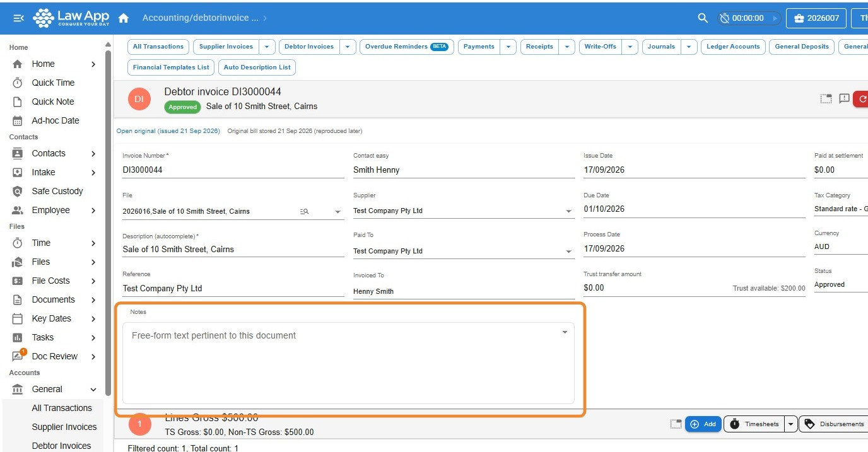Open Quick Time in sidebar
The width and height of the screenshot is (868, 452).
pyautogui.click(x=54, y=83)
